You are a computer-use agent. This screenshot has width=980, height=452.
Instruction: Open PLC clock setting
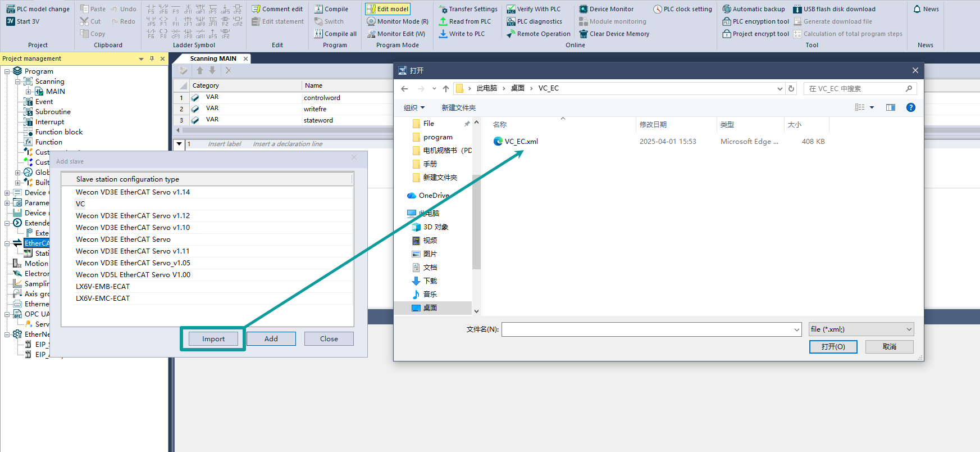pos(658,9)
